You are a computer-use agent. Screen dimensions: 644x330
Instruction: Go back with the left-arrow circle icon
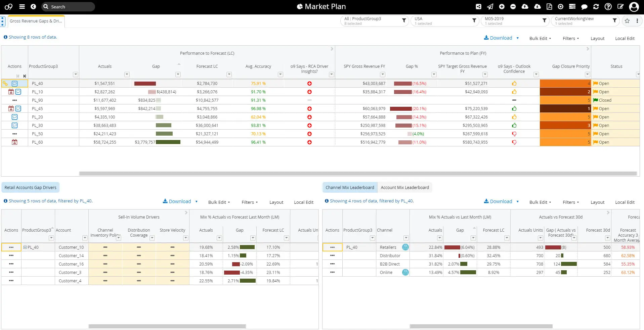[x=33, y=6]
